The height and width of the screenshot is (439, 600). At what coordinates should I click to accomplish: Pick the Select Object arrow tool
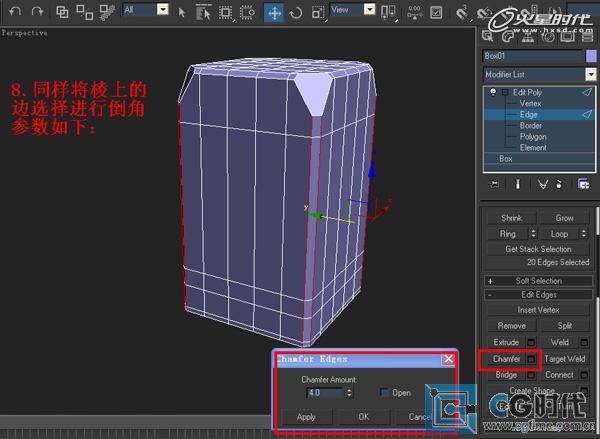click(x=182, y=13)
